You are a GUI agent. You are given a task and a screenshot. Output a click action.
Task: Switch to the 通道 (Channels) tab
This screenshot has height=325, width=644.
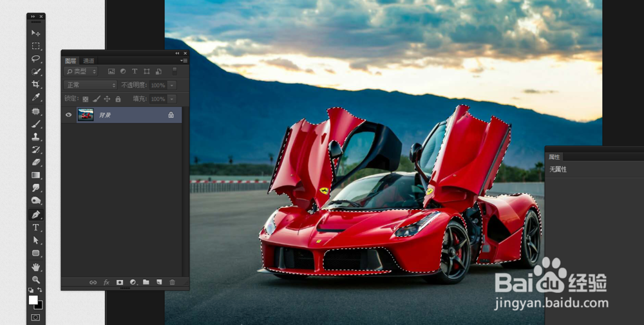[88, 60]
